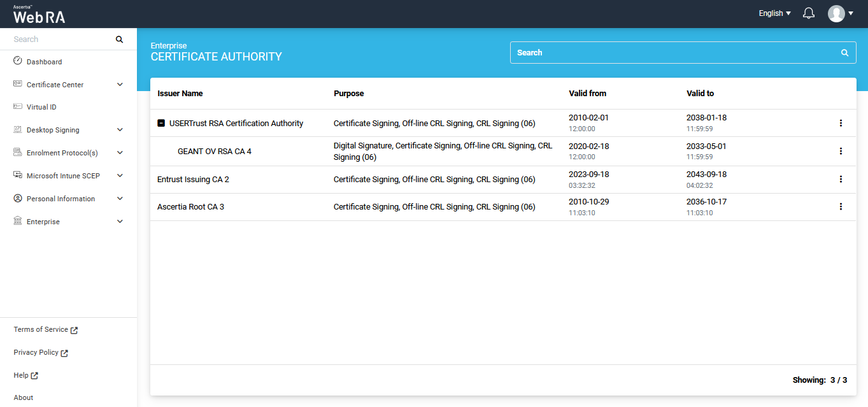Click the sidebar search magnifier icon
Viewport: 868px width, 407px height.
click(119, 39)
